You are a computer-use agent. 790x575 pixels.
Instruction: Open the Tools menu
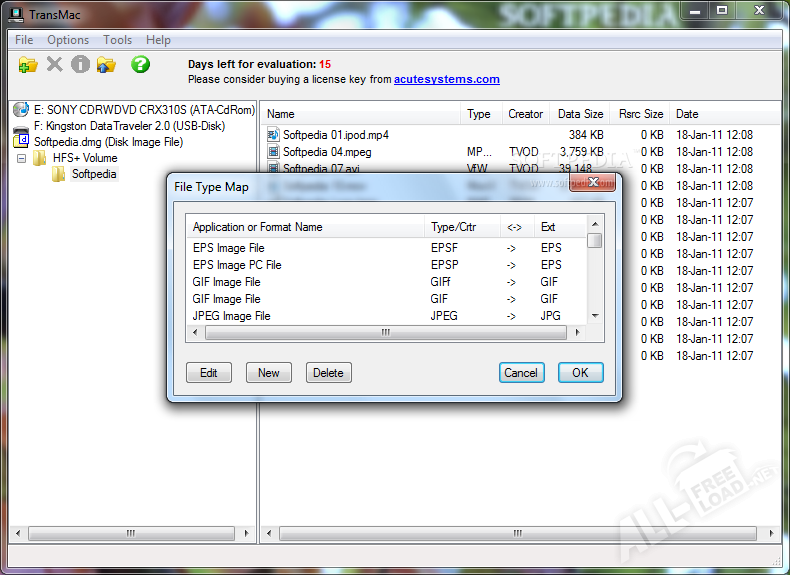pyautogui.click(x=117, y=40)
